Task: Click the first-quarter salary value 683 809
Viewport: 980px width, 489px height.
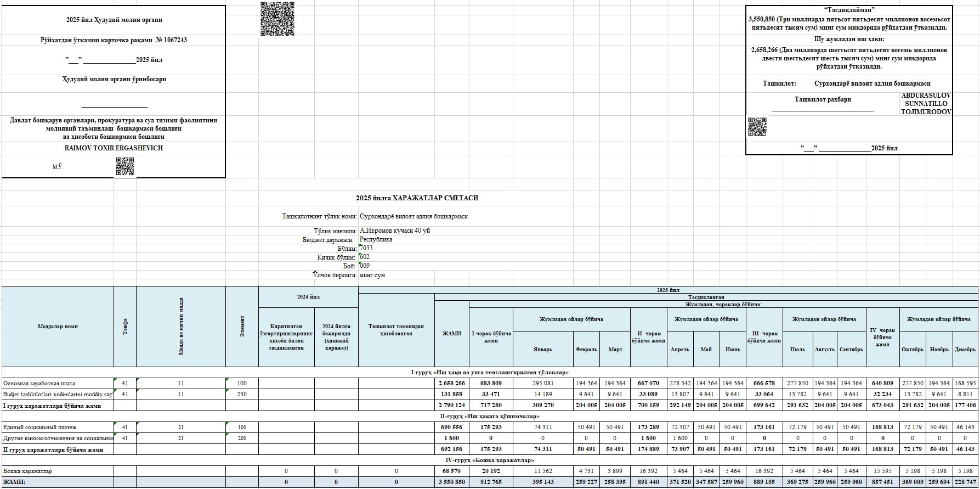Action: coord(491,384)
